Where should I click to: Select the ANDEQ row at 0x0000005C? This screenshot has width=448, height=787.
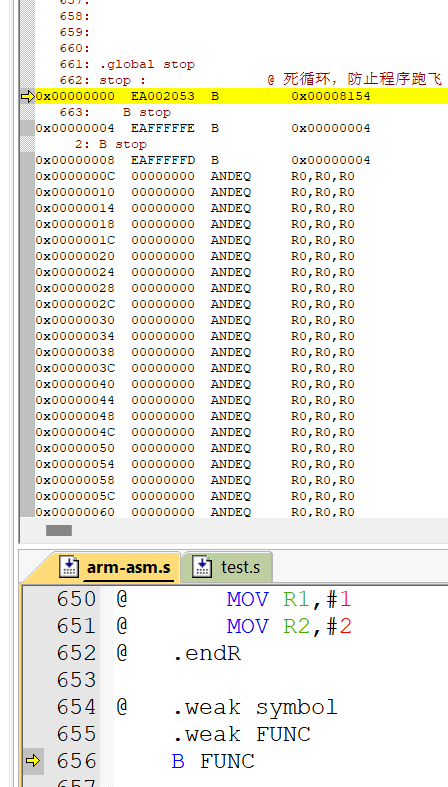pyautogui.click(x=195, y=496)
